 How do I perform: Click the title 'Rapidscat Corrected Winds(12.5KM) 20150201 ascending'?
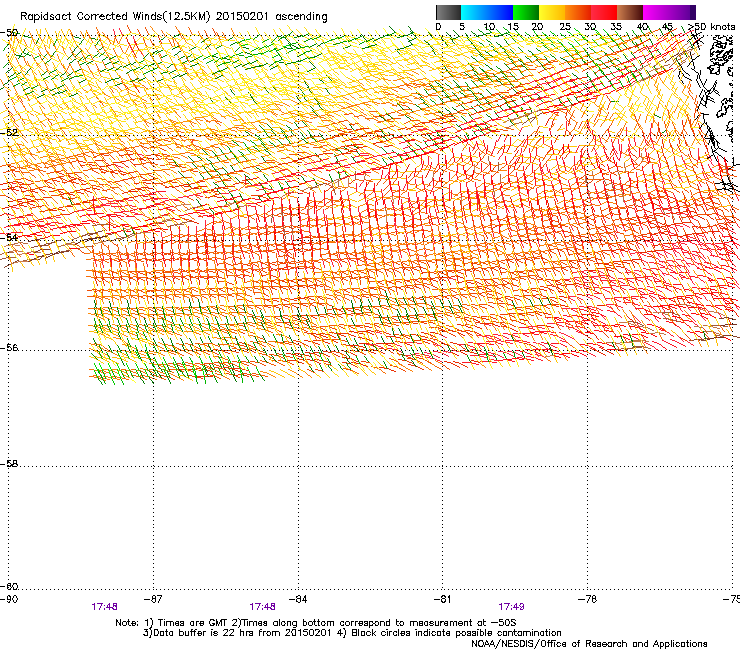tap(174, 16)
